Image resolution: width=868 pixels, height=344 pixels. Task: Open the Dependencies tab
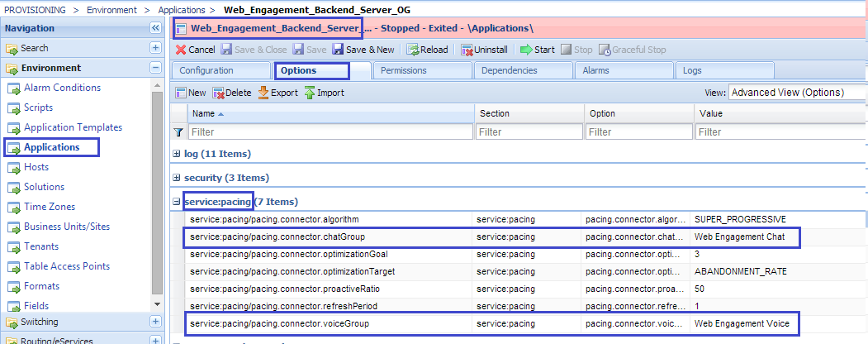click(x=509, y=71)
